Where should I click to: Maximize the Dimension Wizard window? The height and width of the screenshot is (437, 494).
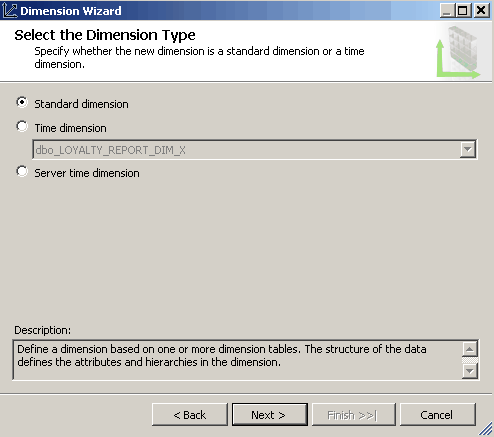[463, 11]
